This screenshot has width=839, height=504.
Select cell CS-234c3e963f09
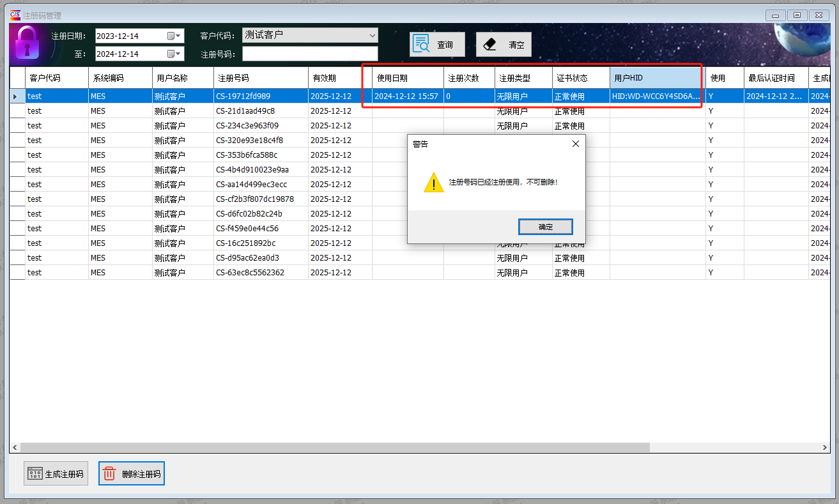click(x=261, y=126)
